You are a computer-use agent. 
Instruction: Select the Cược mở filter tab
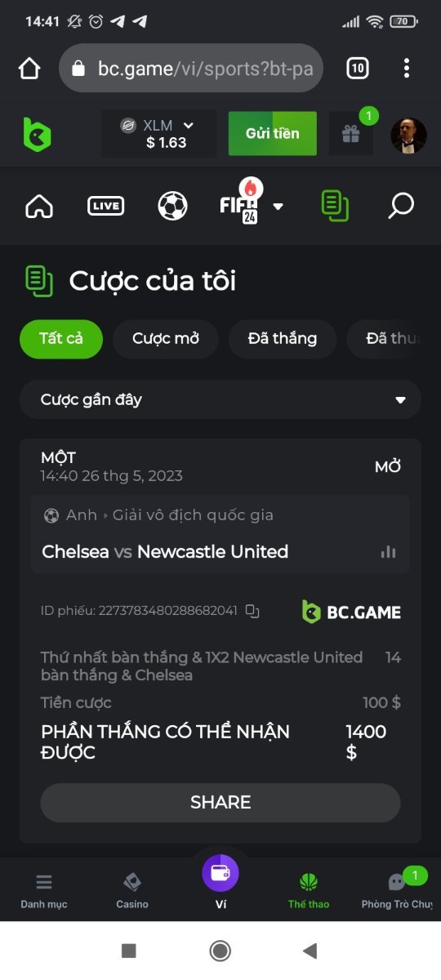click(166, 338)
